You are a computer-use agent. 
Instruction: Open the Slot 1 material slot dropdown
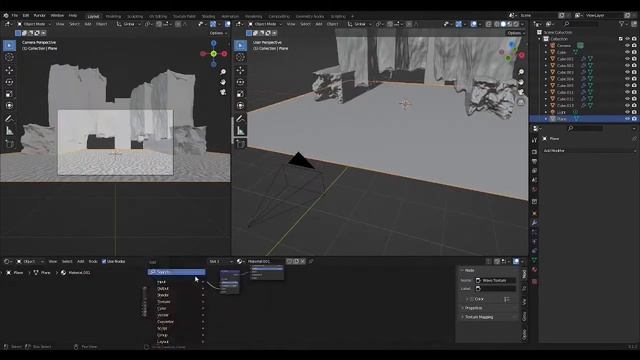click(221, 261)
